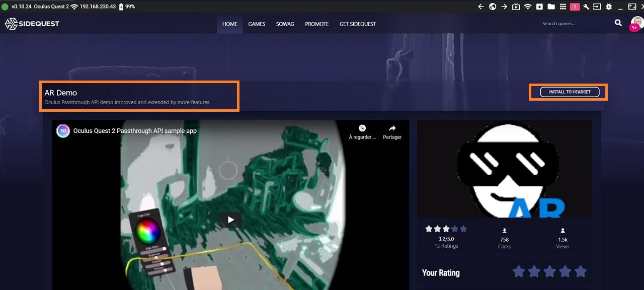Screen dimensions: 644x290
Task: Click the Oculus Passthrough API demo description text
Action: [127, 102]
